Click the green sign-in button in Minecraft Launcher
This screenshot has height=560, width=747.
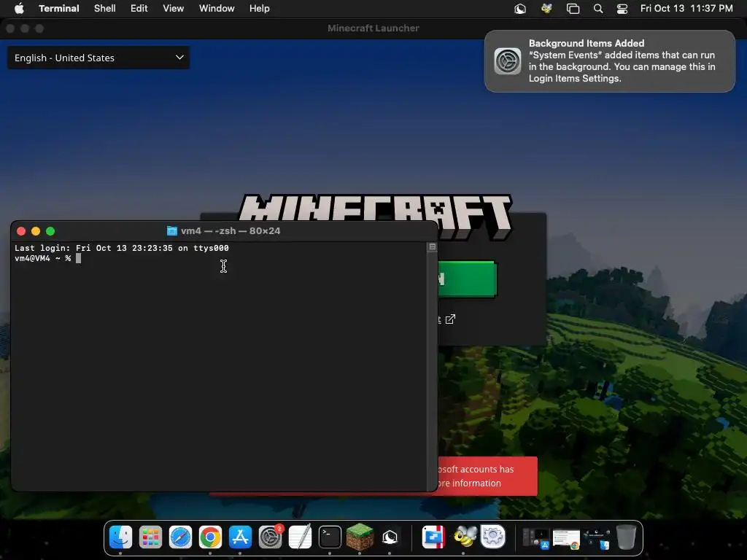click(468, 279)
